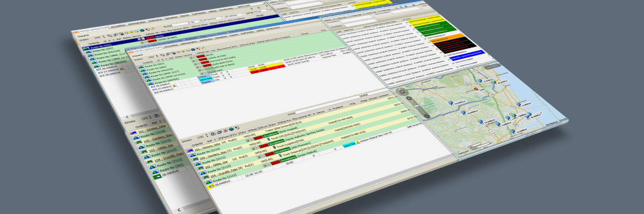644x214 pixels.
Task: Click in Acct(s) field of back window
Action: (x=180, y=24)
